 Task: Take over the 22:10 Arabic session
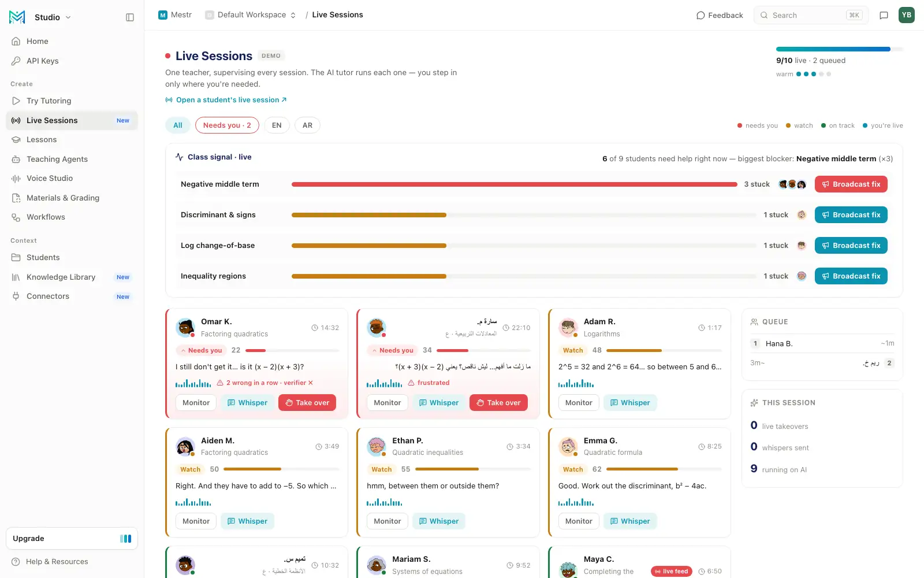(x=498, y=403)
